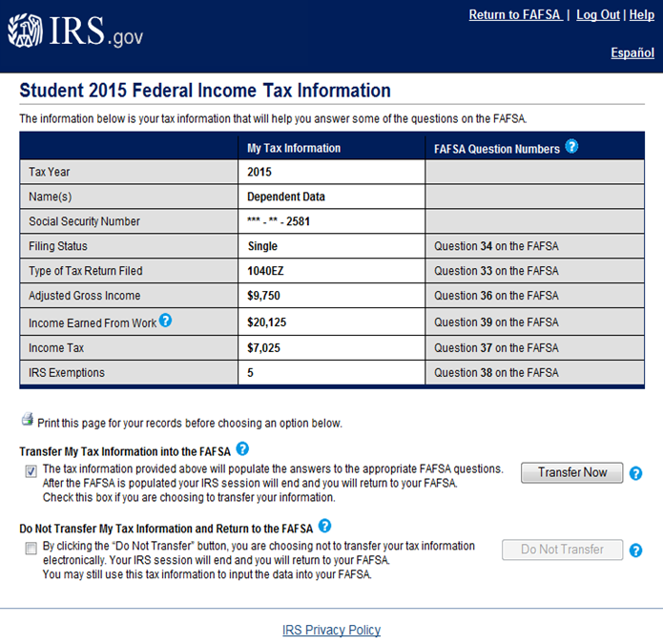
Task: Click the Type of Tax Return Filed label
Action: (86, 271)
